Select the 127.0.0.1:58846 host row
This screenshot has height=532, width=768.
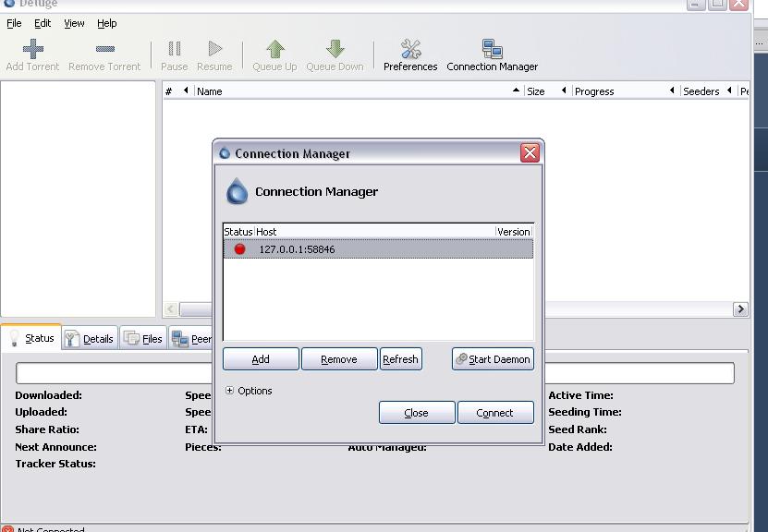coord(378,249)
